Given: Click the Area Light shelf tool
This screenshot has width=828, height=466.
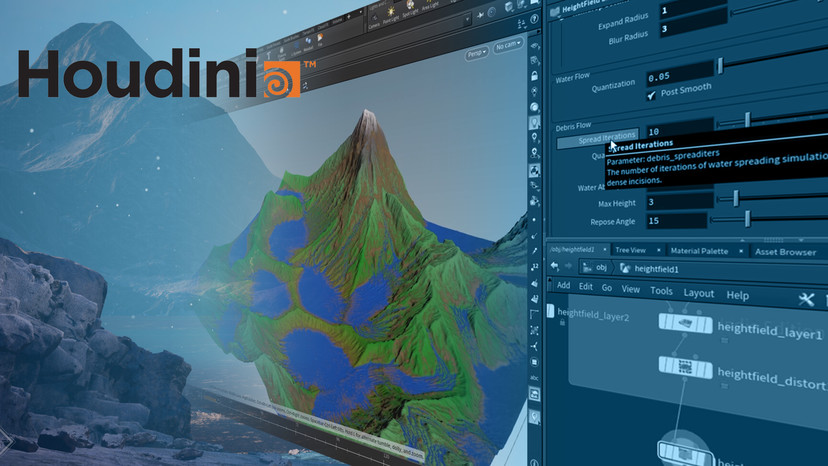Looking at the screenshot, I should (x=430, y=6).
